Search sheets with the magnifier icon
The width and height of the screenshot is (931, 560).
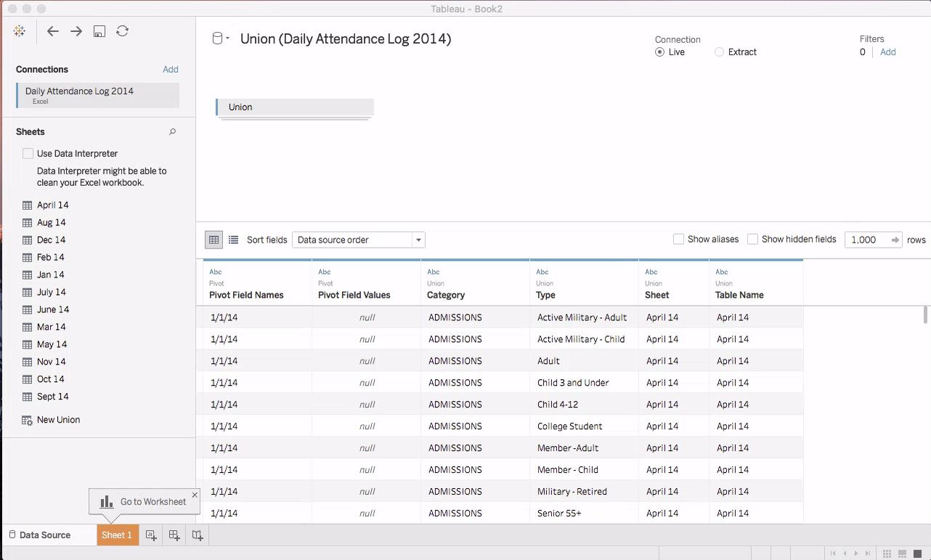(173, 132)
